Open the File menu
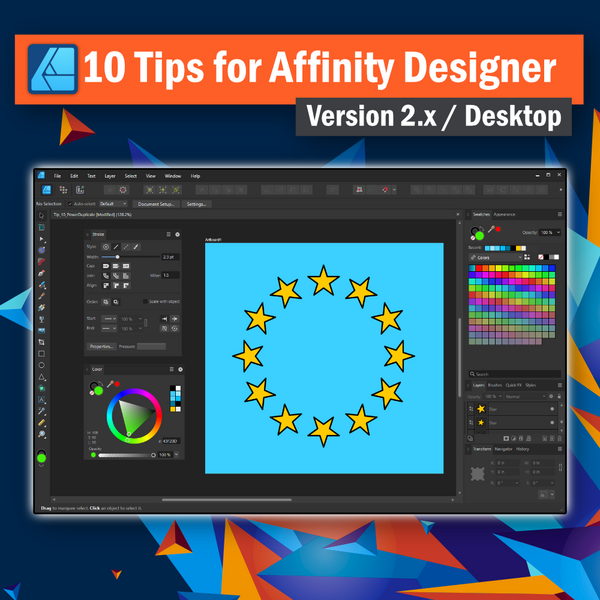Screen dimensions: 600x600 click(x=57, y=176)
